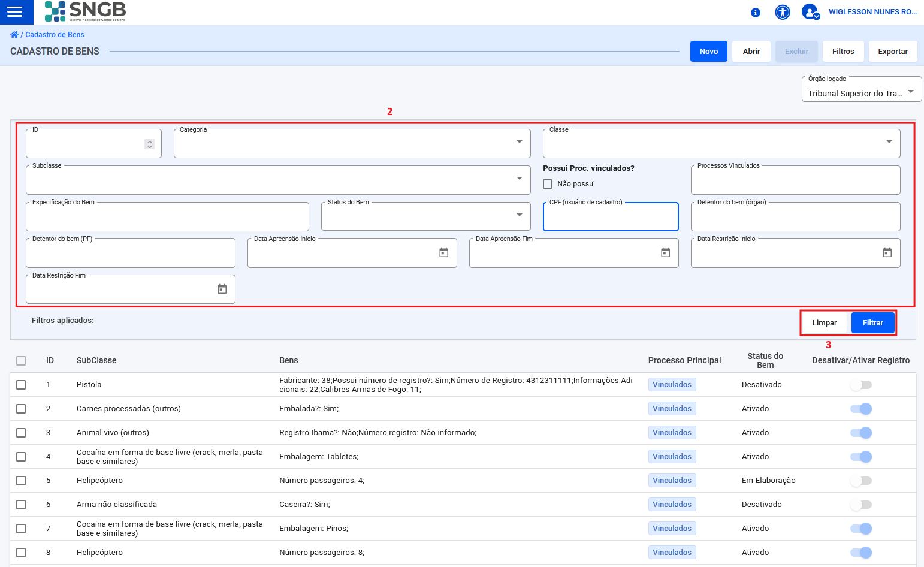
Task: Toggle the select-all checkbox in table header
Action: (21, 361)
